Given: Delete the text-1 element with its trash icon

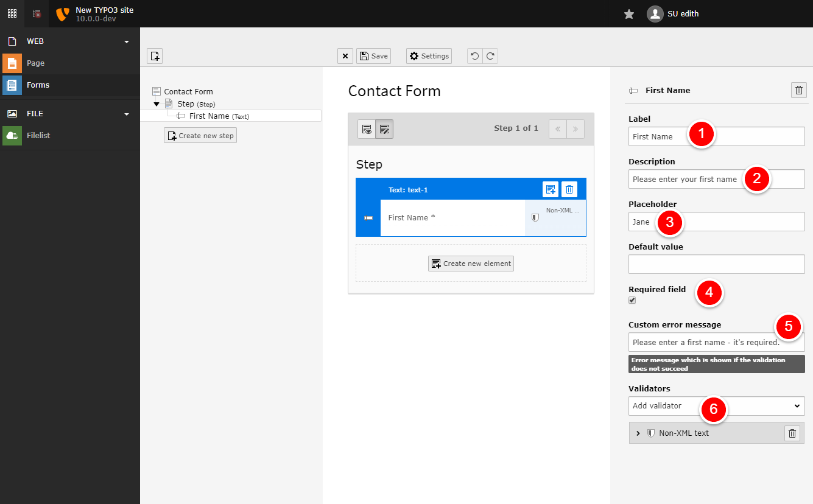Looking at the screenshot, I should pos(569,189).
